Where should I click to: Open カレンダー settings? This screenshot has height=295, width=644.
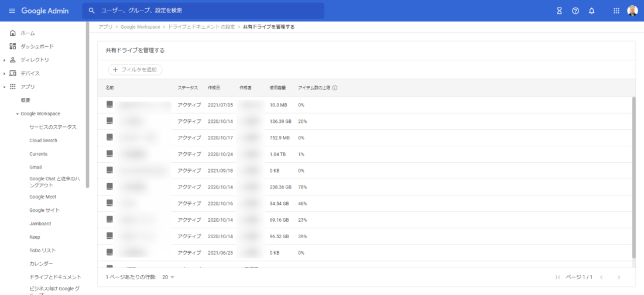tap(41, 264)
